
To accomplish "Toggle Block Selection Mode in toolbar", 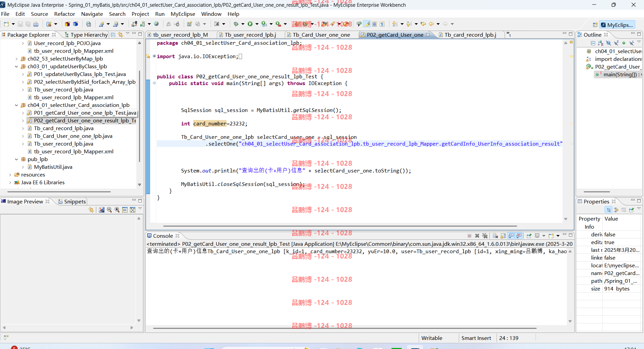I will tap(374, 24).
